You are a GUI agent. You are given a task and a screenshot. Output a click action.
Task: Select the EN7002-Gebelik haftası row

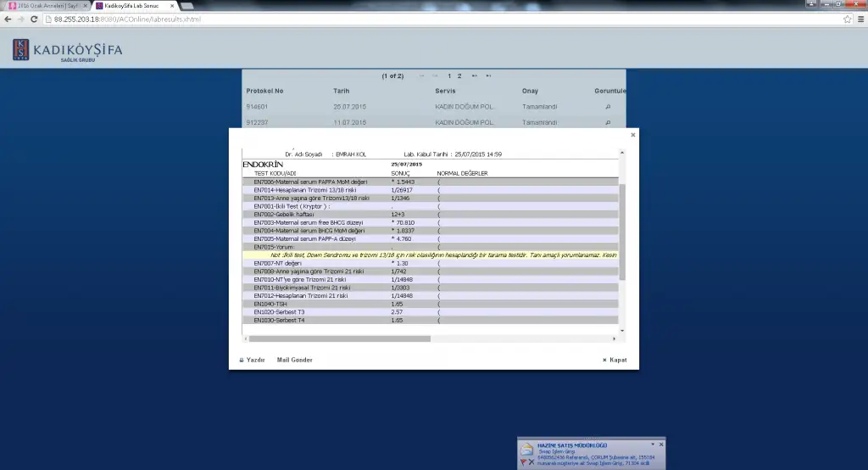tap(430, 215)
